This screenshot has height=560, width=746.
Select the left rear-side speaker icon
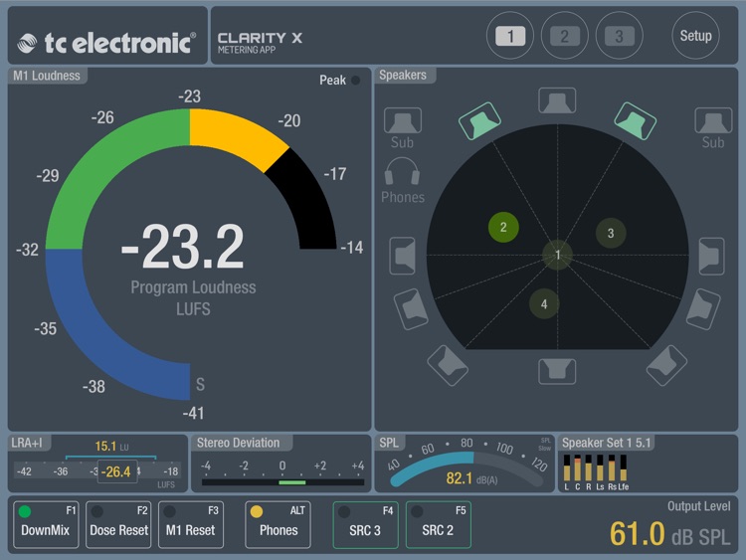coord(411,309)
